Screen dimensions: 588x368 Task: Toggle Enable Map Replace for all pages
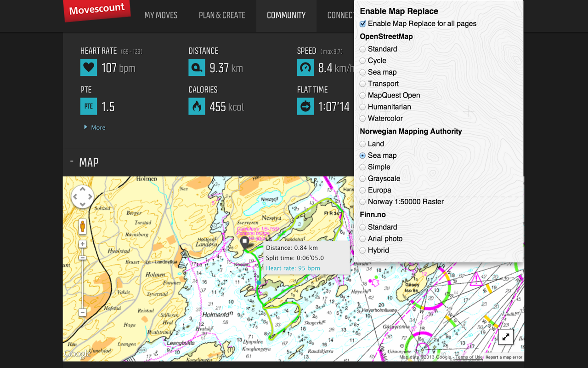(363, 24)
